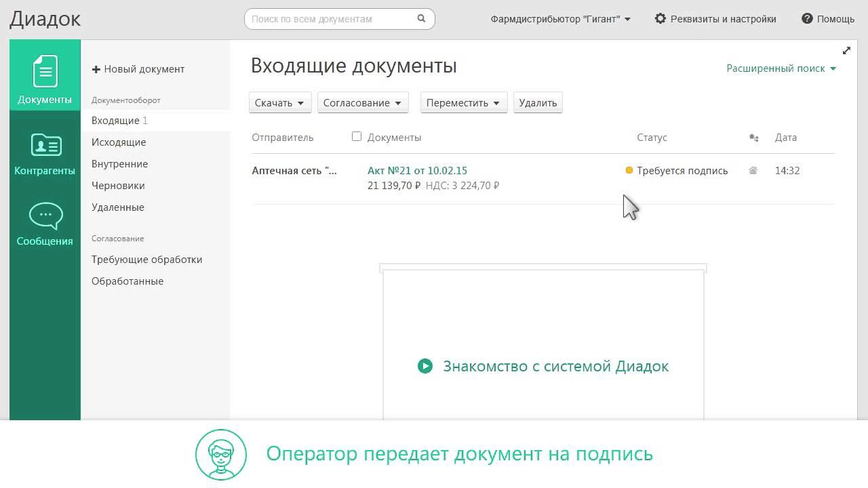Click the Удалить button

538,103
